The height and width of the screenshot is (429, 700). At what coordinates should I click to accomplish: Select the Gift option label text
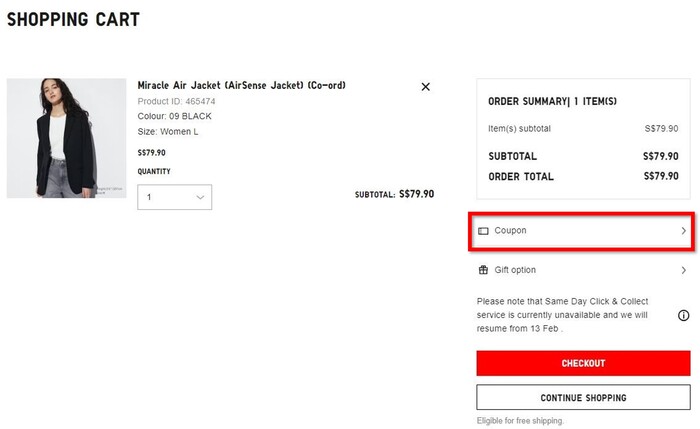[x=515, y=270]
